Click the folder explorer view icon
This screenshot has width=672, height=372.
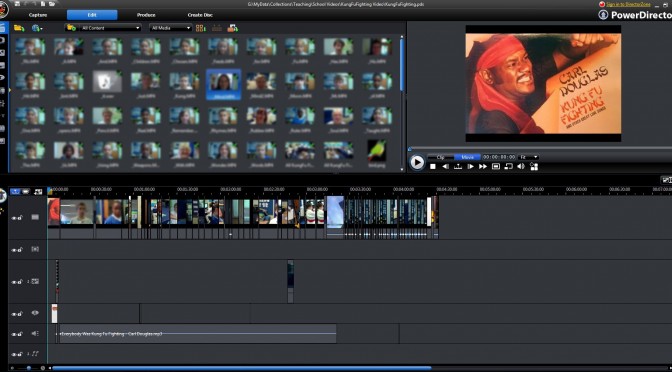point(71,28)
